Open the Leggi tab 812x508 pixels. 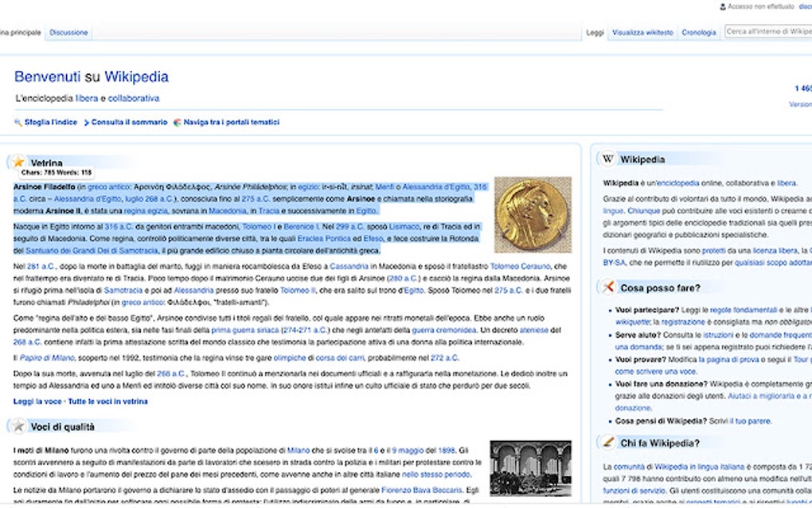[x=595, y=32]
